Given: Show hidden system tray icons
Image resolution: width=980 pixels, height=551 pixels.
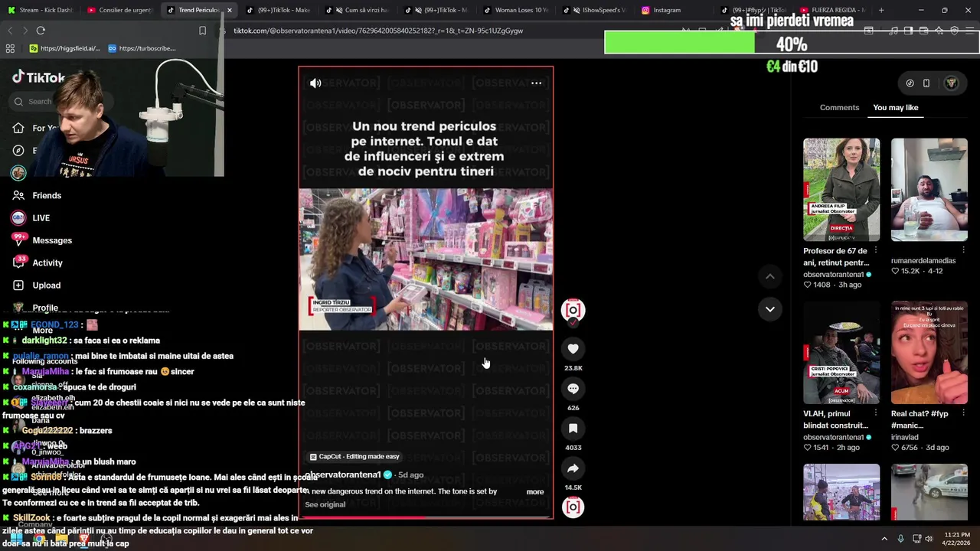Looking at the screenshot, I should 884,539.
